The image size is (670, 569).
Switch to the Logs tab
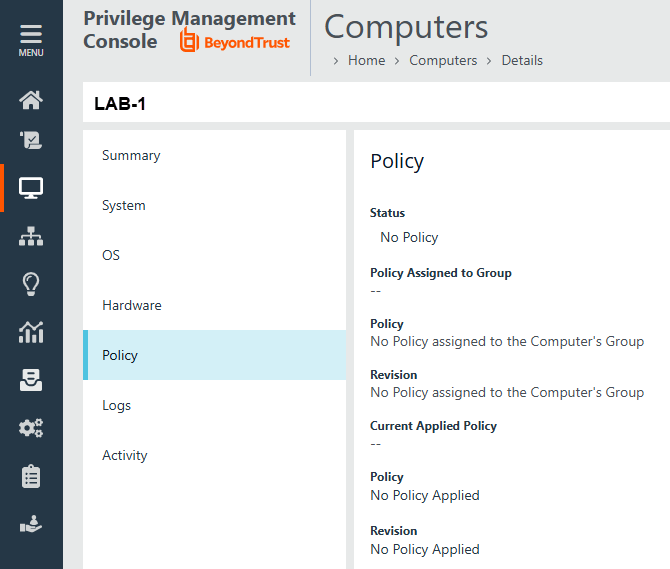[215, 405]
